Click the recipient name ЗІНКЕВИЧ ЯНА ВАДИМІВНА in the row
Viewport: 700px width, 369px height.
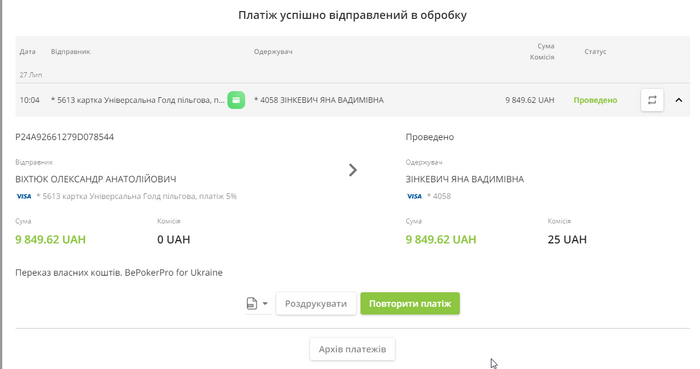click(x=332, y=100)
